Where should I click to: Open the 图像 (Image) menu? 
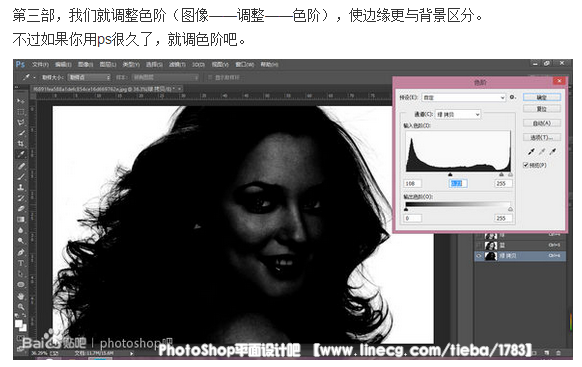point(86,65)
